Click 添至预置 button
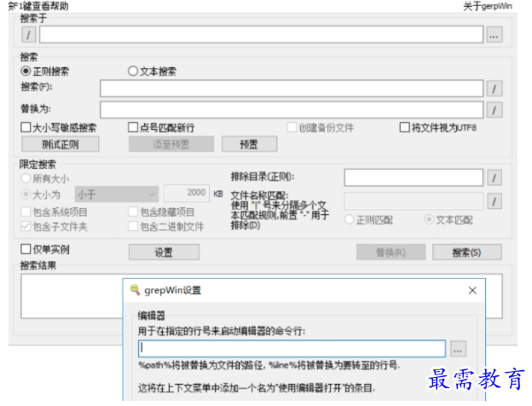 (x=171, y=144)
